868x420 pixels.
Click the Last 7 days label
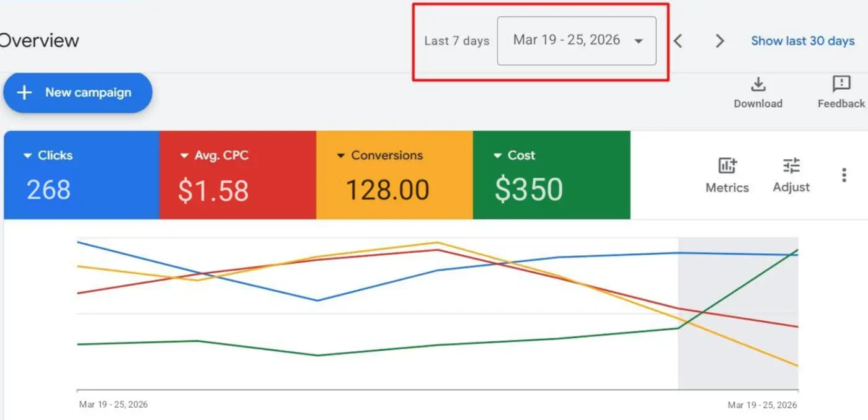pos(457,41)
